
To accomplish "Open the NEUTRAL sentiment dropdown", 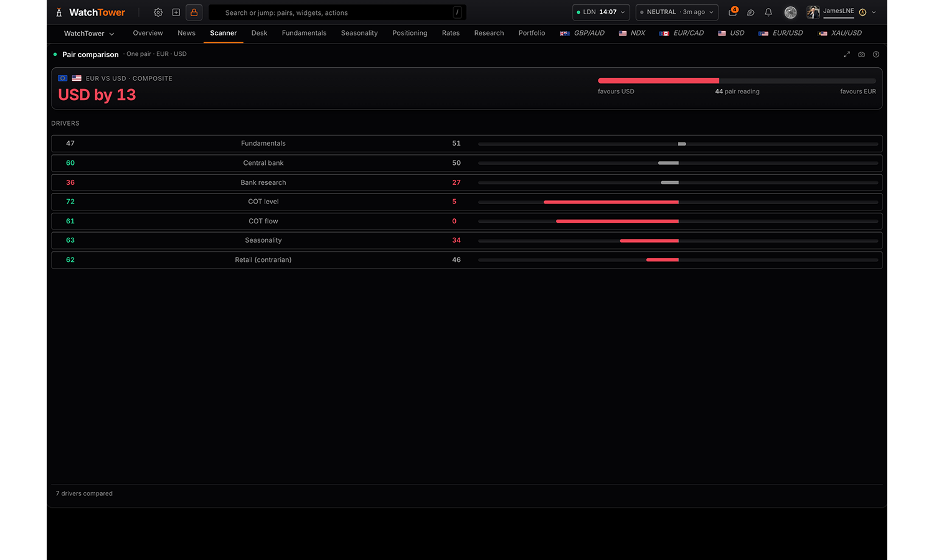I will [x=677, y=12].
